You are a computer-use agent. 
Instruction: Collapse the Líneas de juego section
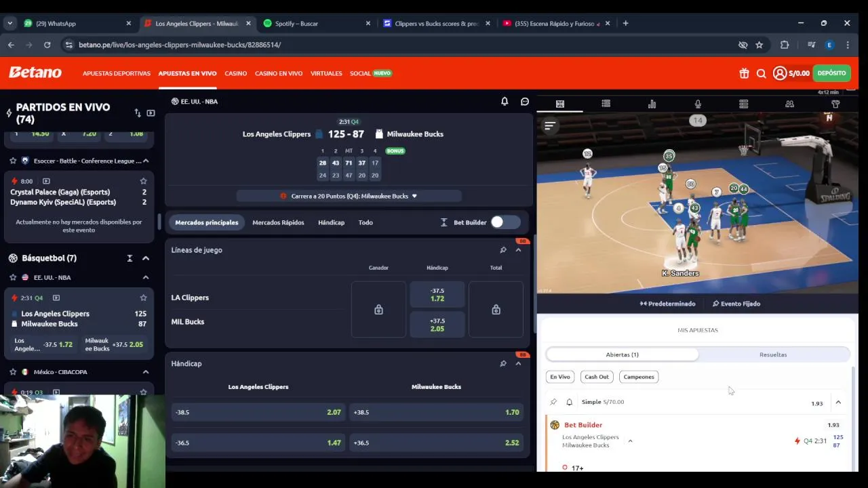pyautogui.click(x=518, y=250)
